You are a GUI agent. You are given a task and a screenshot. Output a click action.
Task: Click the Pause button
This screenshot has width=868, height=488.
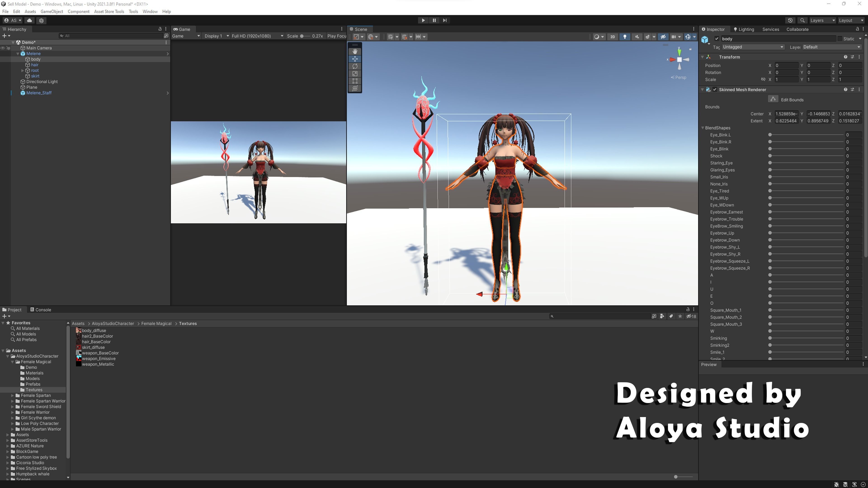(x=434, y=20)
